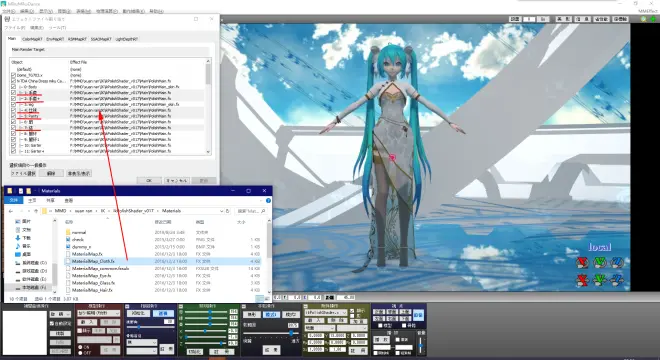
Task: Click the blue Z-axis rotate handle icon
Action: (617, 263)
